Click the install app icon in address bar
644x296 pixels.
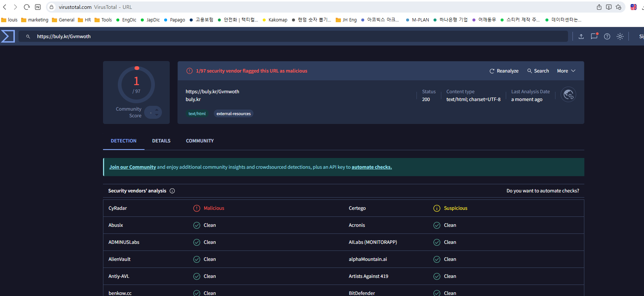click(609, 7)
